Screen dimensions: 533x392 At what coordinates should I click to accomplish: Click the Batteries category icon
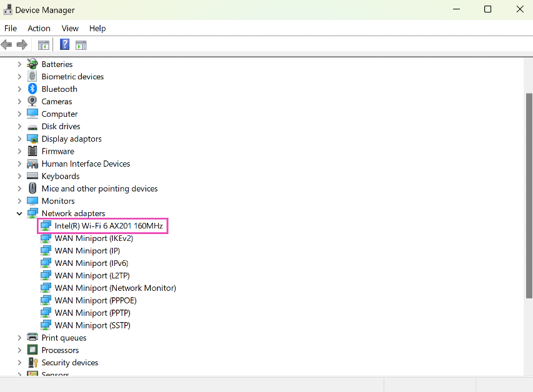click(x=32, y=64)
